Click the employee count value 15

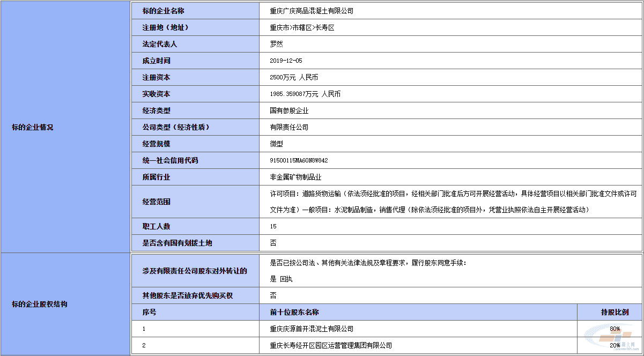coord(273,227)
